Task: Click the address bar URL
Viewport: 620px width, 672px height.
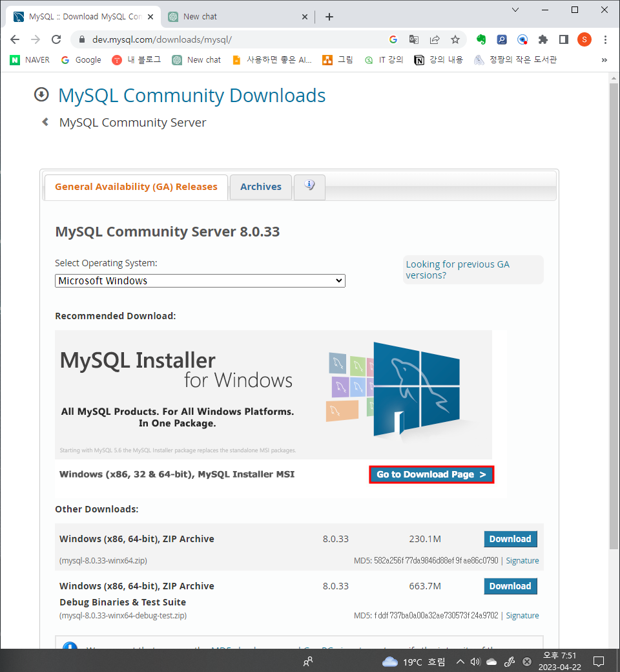Action: (x=162, y=39)
